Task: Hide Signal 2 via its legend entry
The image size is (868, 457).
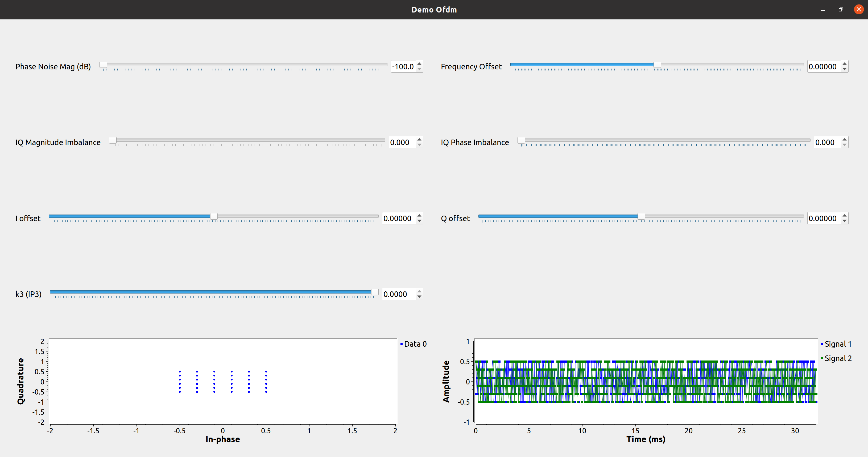Action: 837,358
